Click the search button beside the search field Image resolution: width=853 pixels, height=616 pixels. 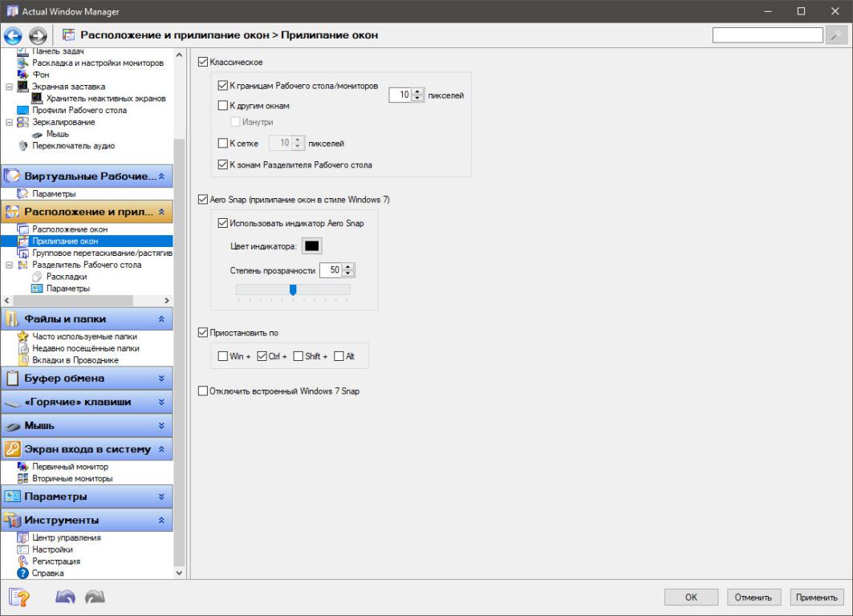(x=836, y=35)
